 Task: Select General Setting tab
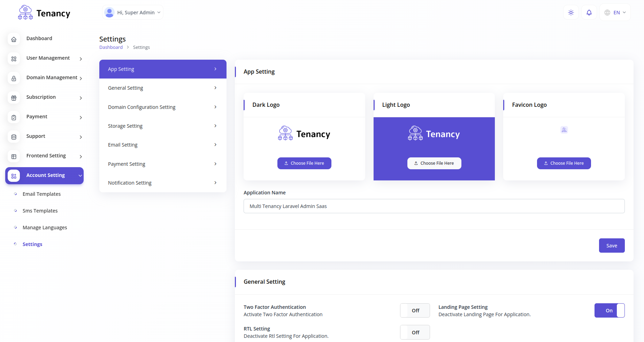[x=163, y=88]
